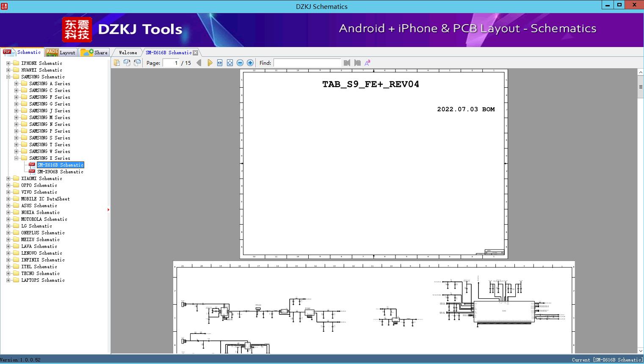
Task: Expand the HUAWEI Schematic node
Action: point(8,70)
